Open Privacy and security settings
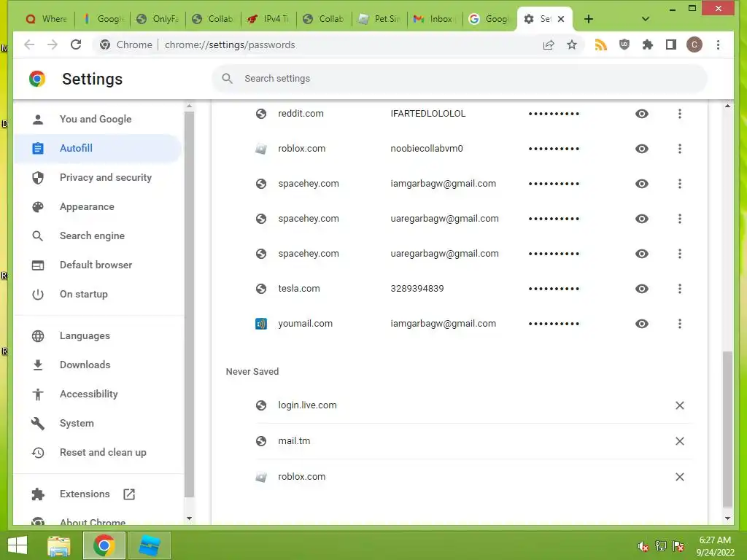The height and width of the screenshot is (560, 747). (98, 178)
